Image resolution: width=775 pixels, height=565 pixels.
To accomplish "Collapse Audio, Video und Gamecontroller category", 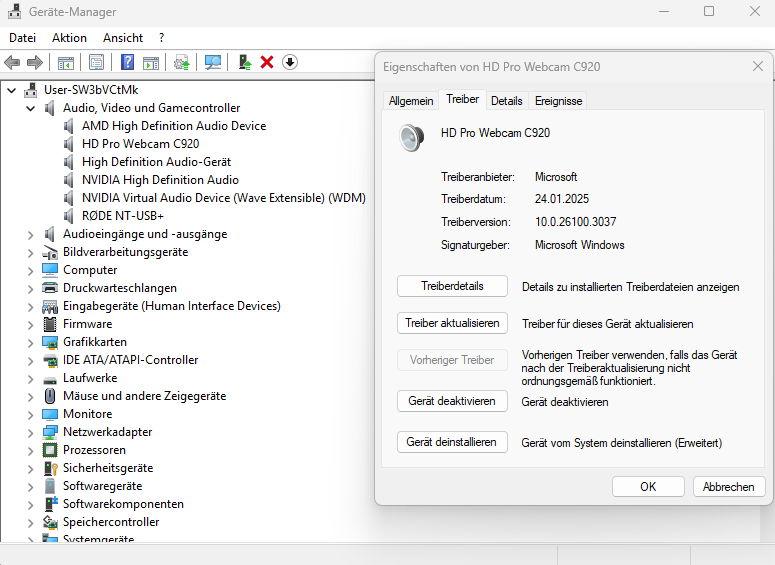I will pos(31,108).
